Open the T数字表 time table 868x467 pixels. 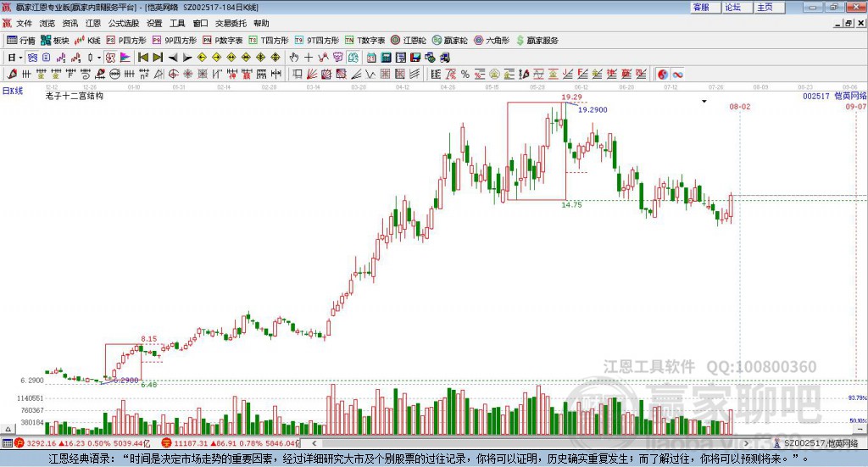[364, 41]
